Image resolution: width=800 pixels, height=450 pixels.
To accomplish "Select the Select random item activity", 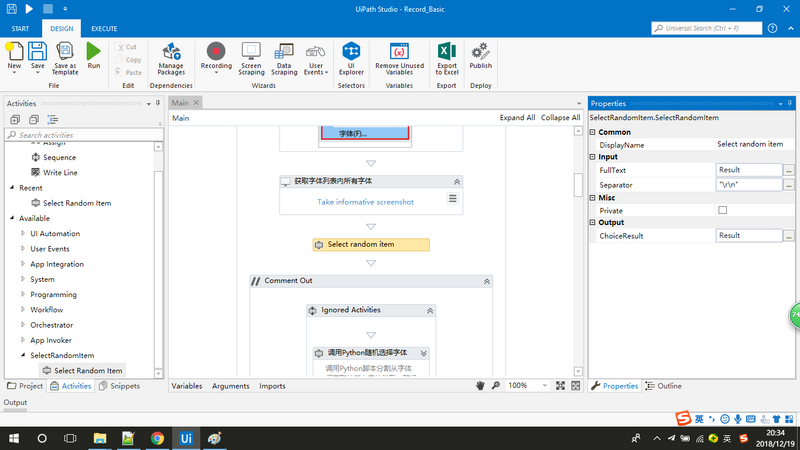I will click(x=371, y=245).
